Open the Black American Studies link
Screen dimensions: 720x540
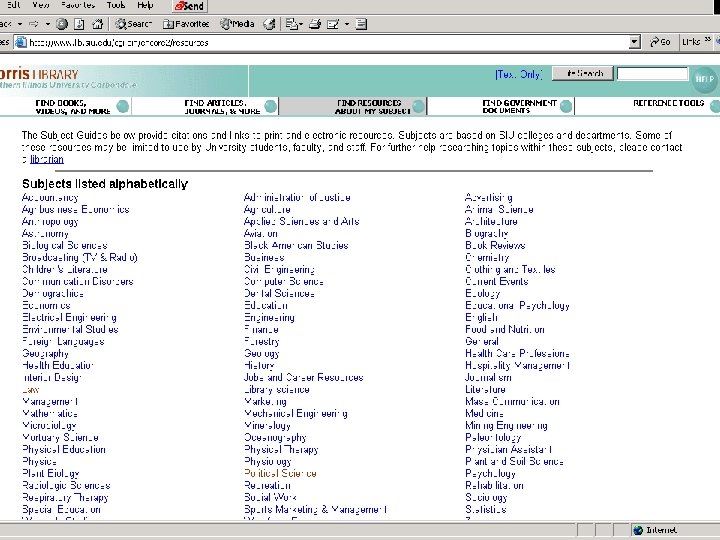coord(296,245)
